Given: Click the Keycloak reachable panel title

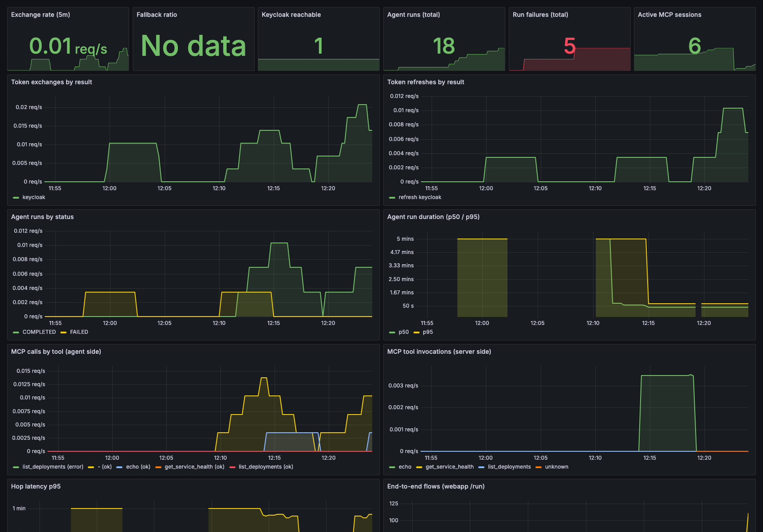Looking at the screenshot, I should (x=291, y=15).
